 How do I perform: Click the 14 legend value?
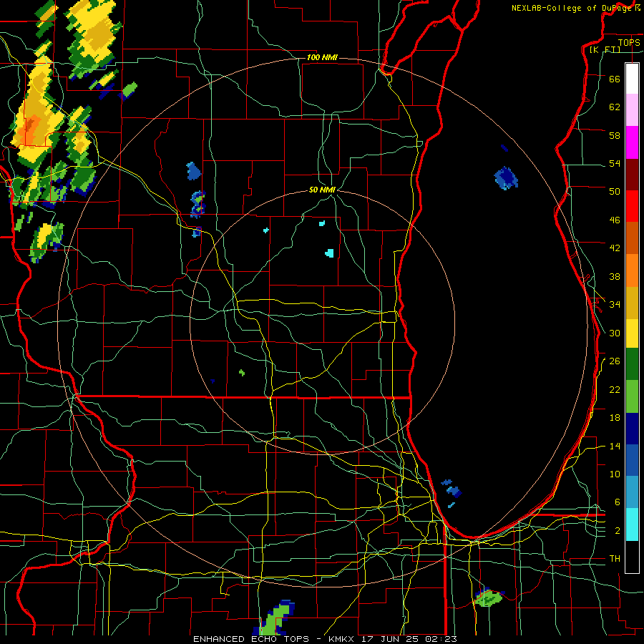[x=615, y=446]
